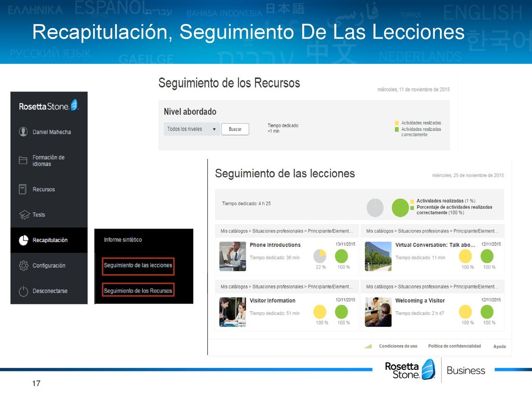Select Recapitulación in the sidebar
Viewport: 532px width, 399px height.
[x=49, y=240]
